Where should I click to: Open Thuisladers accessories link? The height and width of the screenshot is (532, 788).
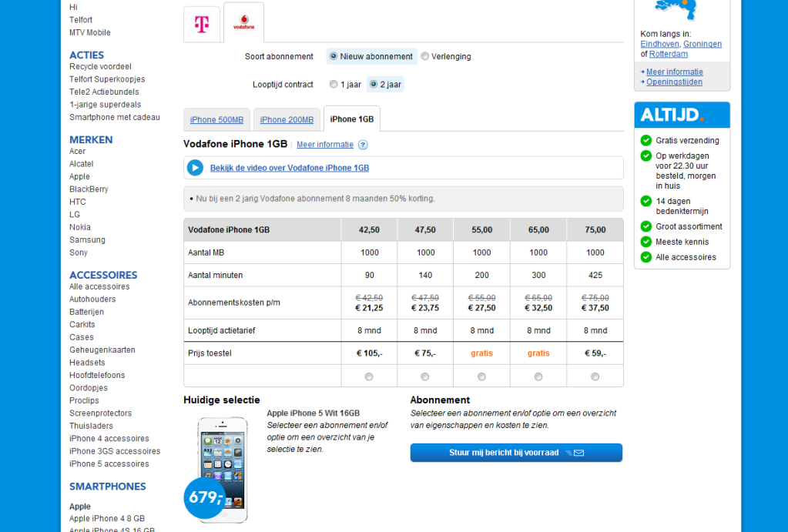[91, 426]
